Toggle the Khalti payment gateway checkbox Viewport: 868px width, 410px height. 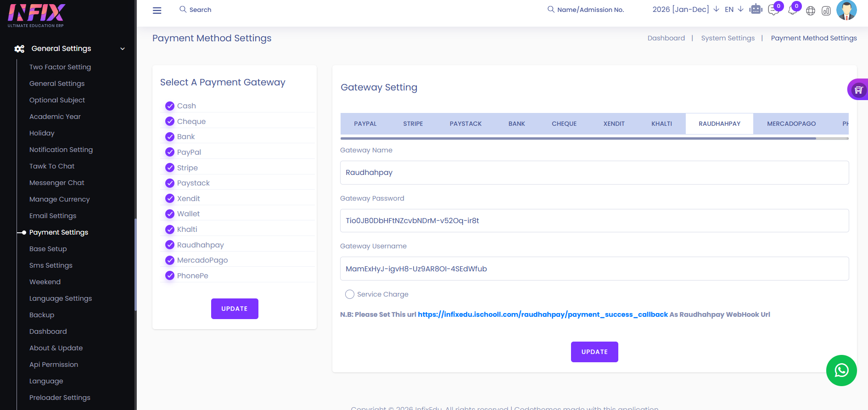(170, 229)
